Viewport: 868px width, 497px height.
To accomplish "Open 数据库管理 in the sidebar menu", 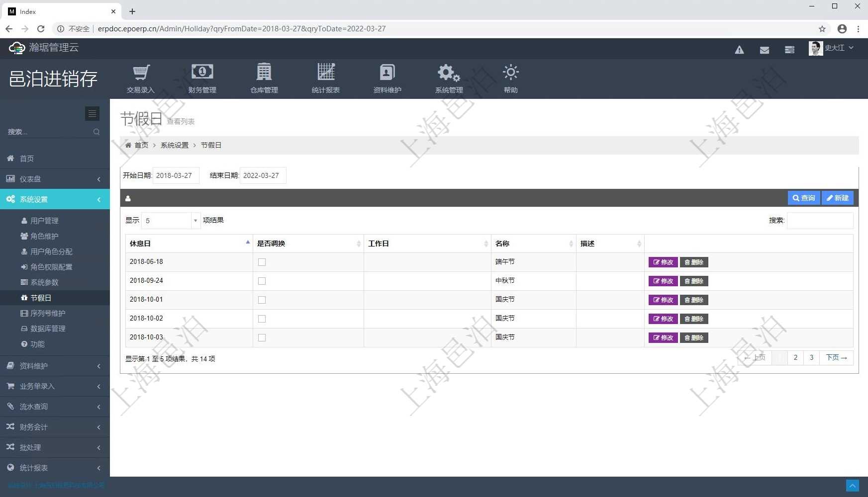I will [x=48, y=329].
